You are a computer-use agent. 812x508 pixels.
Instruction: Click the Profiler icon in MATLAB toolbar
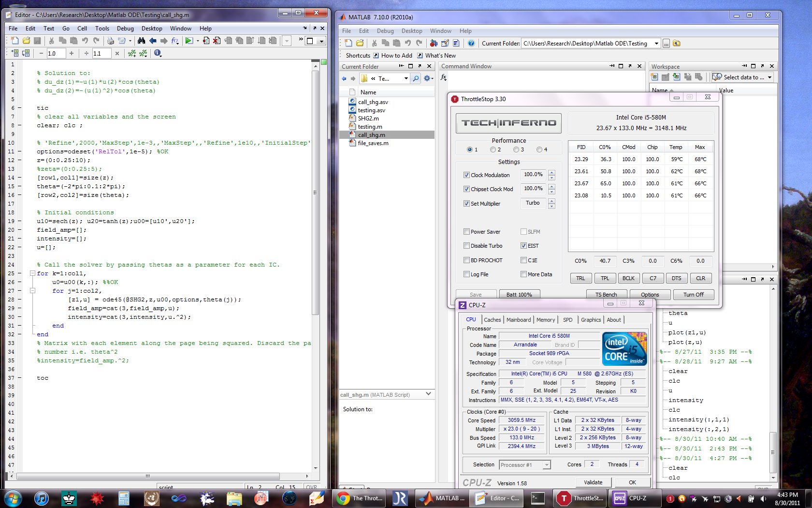pos(456,43)
